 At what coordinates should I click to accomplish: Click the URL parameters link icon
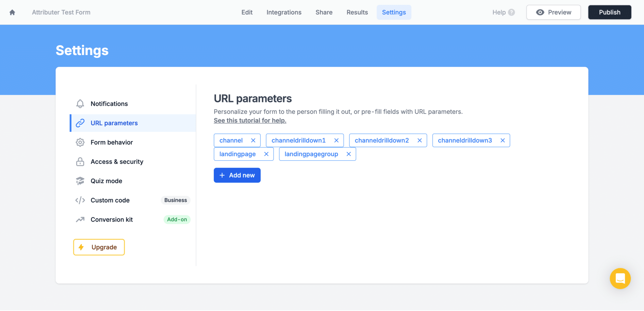tap(80, 123)
